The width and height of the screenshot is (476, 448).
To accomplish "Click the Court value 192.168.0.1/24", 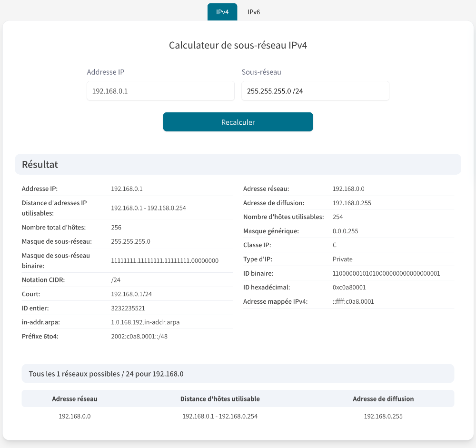I will tap(131, 294).
